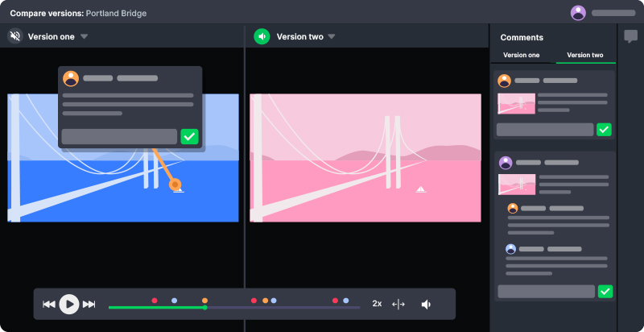Click the reply field in the popup comment
This screenshot has width=644, height=332.
tap(119, 136)
